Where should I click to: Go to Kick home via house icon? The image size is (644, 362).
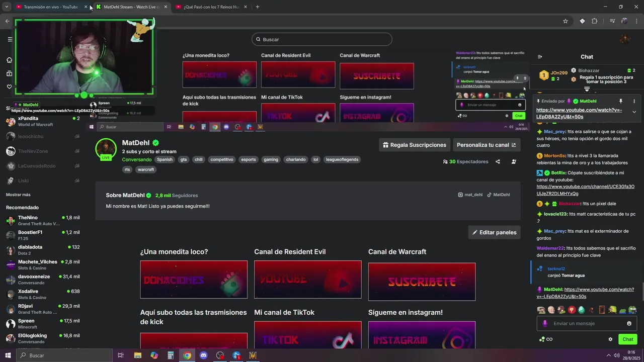[x=9, y=60]
